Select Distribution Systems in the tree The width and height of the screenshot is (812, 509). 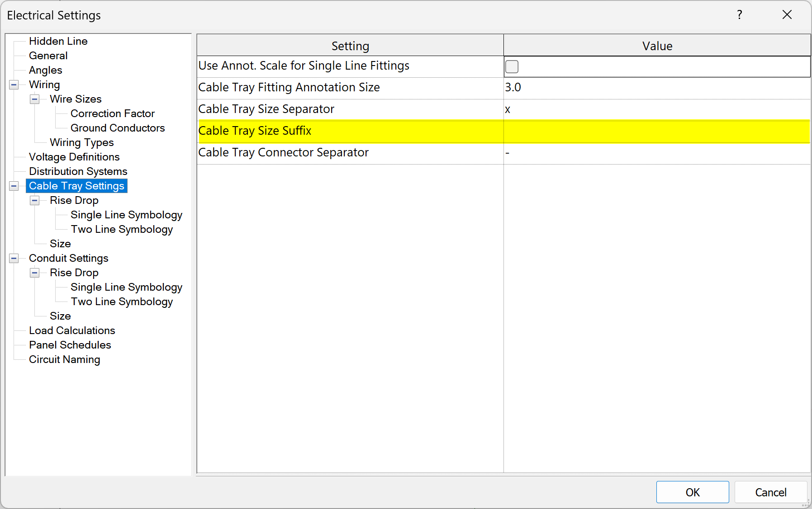(78, 171)
